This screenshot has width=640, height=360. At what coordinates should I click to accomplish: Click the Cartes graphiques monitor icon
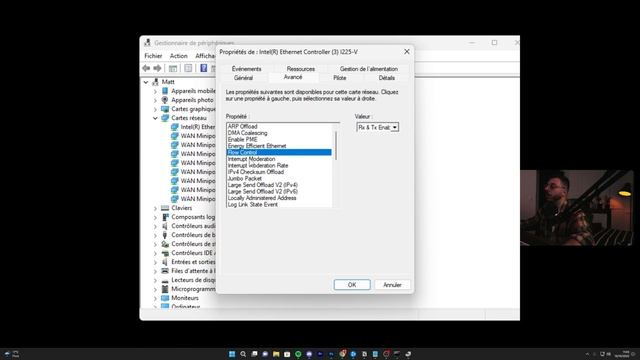165,109
